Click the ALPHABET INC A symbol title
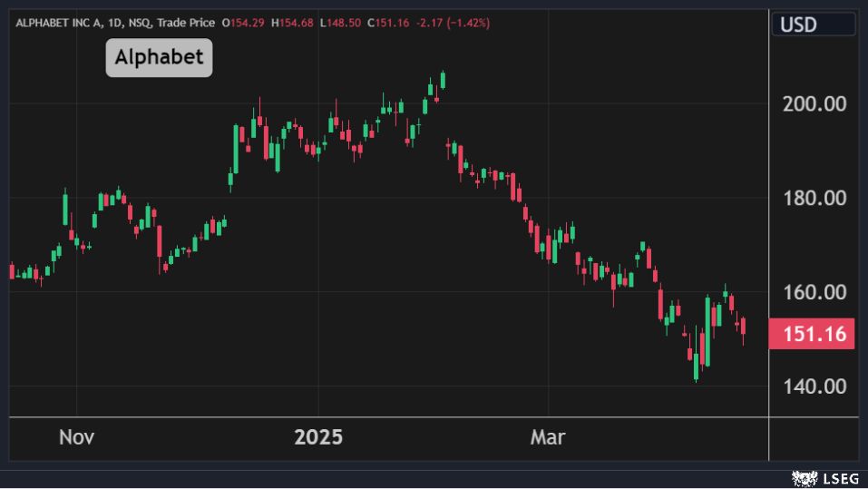 point(59,24)
